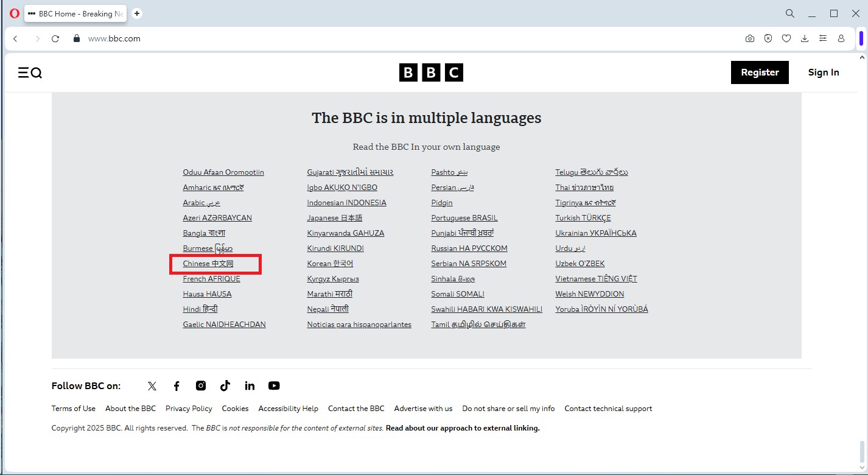Open the BBC LinkedIn page
868x475 pixels.
pos(250,385)
